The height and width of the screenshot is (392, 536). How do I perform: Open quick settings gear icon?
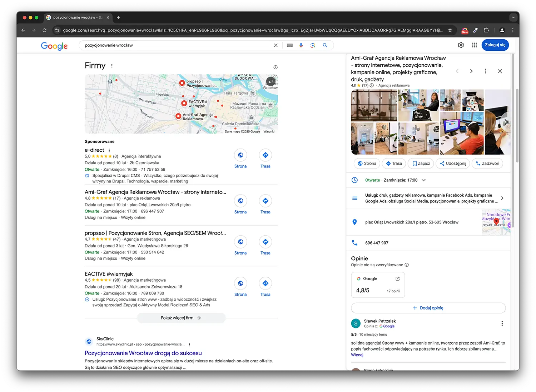point(461,45)
